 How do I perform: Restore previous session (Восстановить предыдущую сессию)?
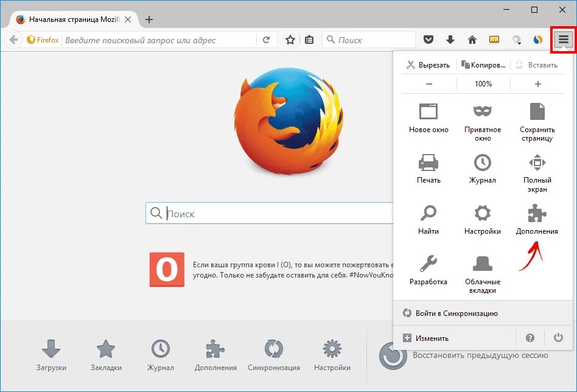click(464, 355)
